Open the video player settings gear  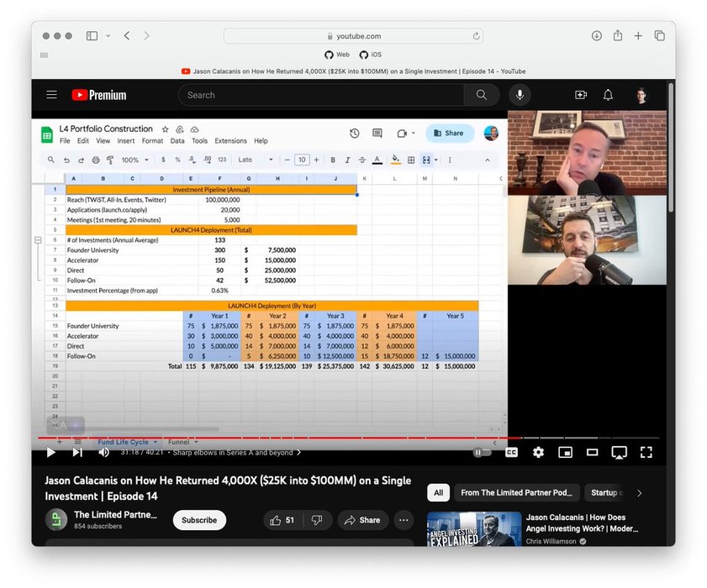pyautogui.click(x=538, y=452)
